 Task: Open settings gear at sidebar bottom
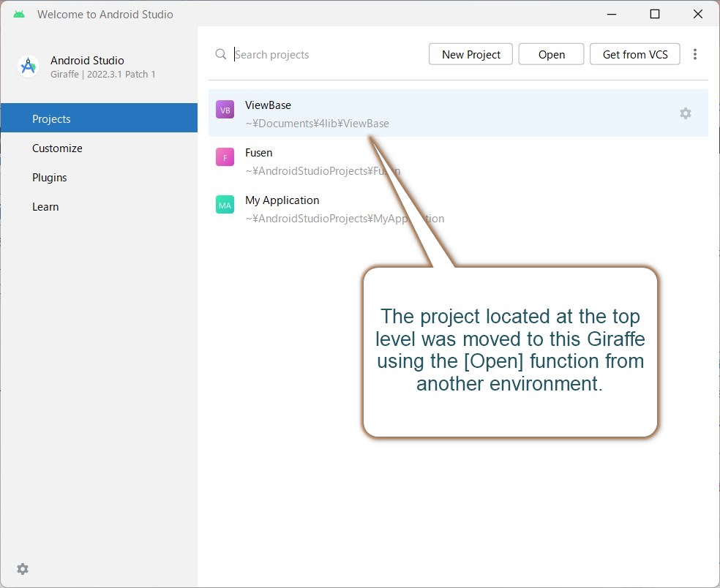tap(23, 569)
